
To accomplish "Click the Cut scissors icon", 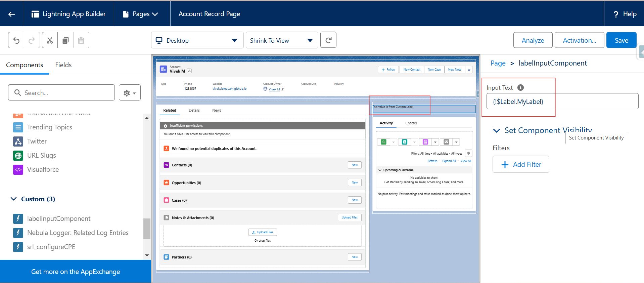I will [x=50, y=40].
